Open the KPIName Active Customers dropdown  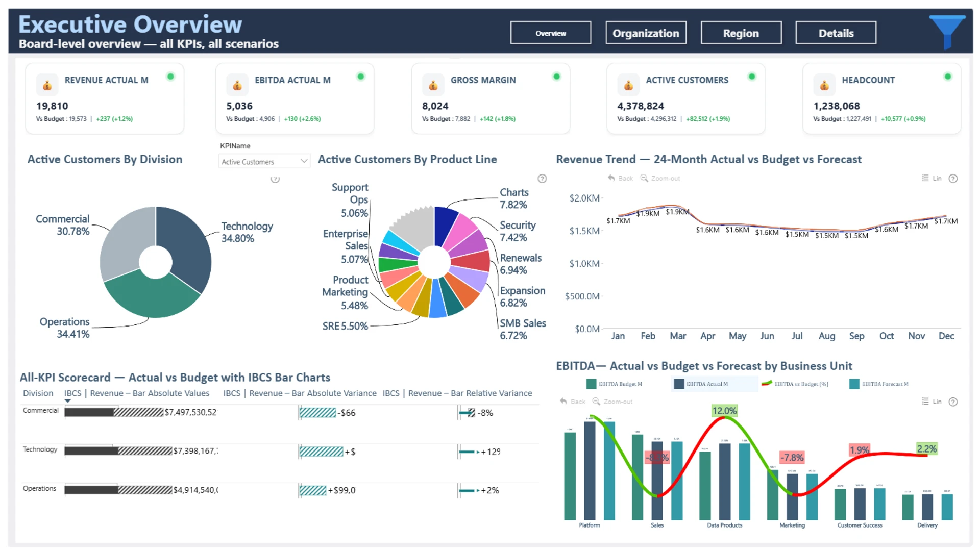pyautogui.click(x=264, y=162)
